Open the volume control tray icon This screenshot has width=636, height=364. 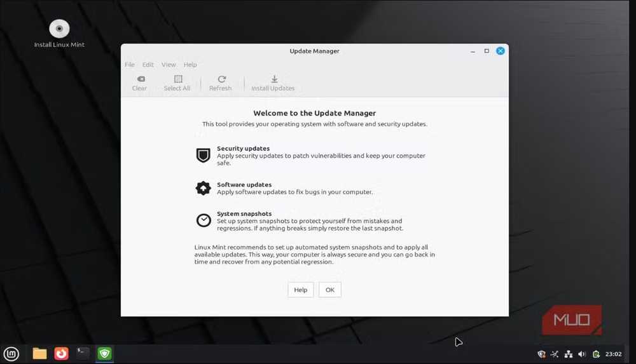point(582,354)
